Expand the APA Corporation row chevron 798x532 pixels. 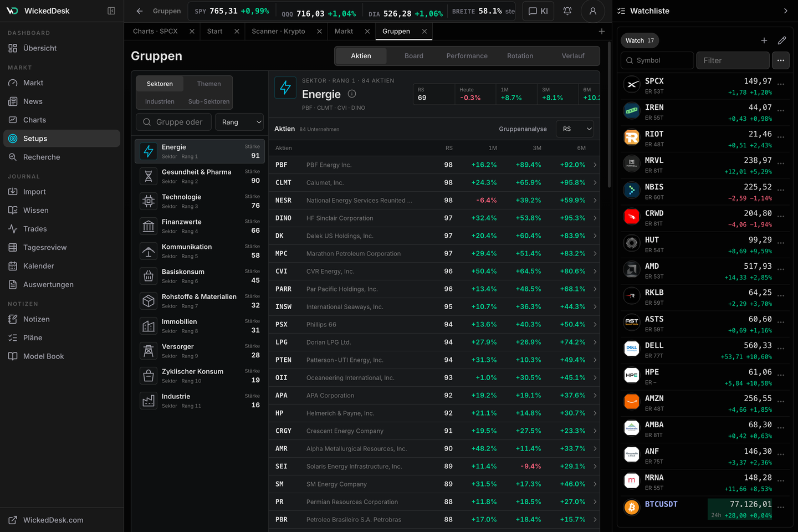coord(595,395)
